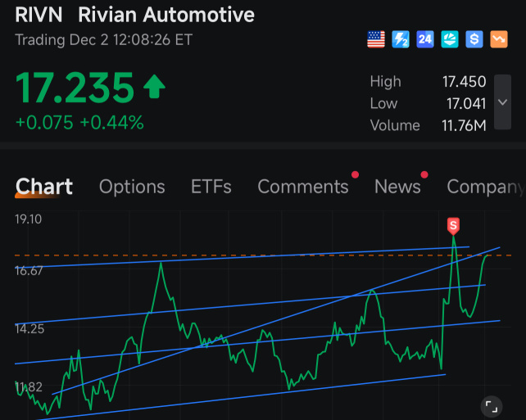526x420 pixels.
Task: Tap the orange dashed price level line
Action: 263,255
